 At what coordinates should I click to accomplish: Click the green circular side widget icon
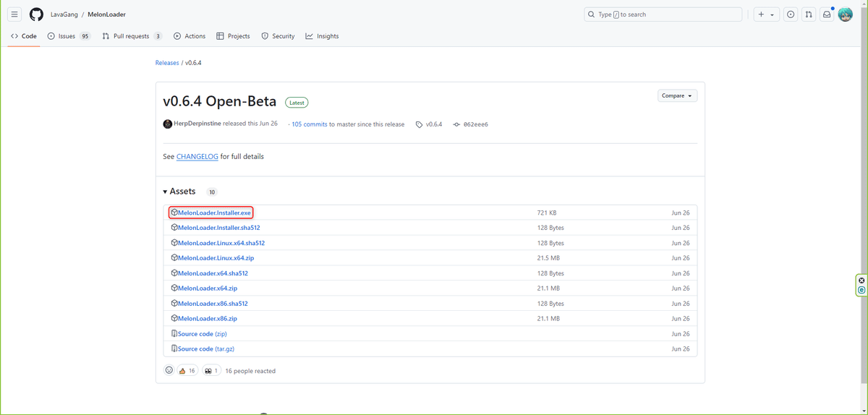click(861, 290)
